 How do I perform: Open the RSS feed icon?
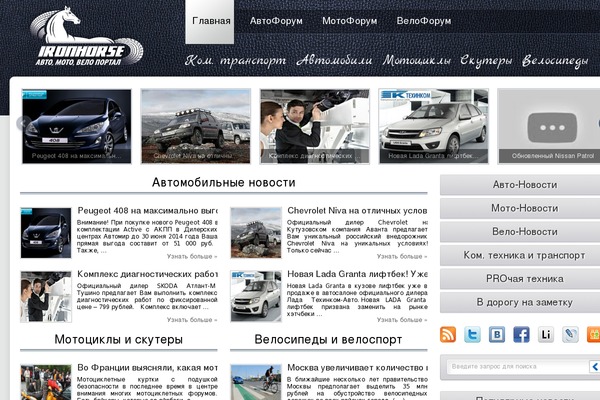pos(448,335)
